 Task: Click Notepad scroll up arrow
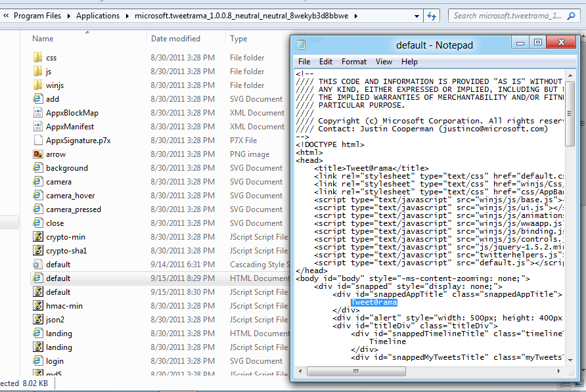click(570, 75)
